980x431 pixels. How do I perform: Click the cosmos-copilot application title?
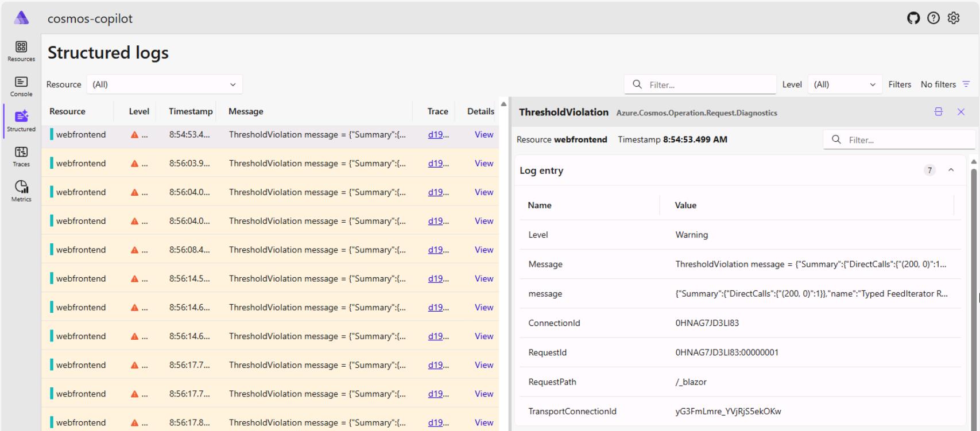(90, 18)
